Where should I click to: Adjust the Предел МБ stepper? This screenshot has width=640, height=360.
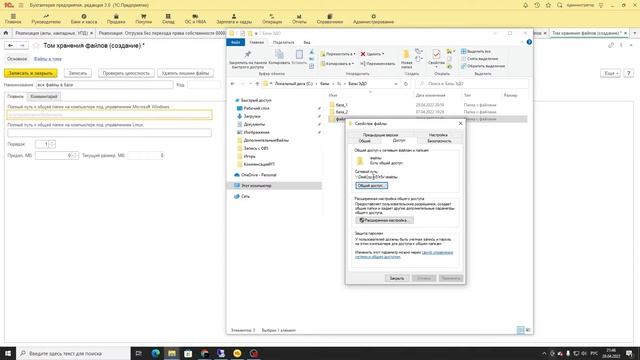pos(76,155)
